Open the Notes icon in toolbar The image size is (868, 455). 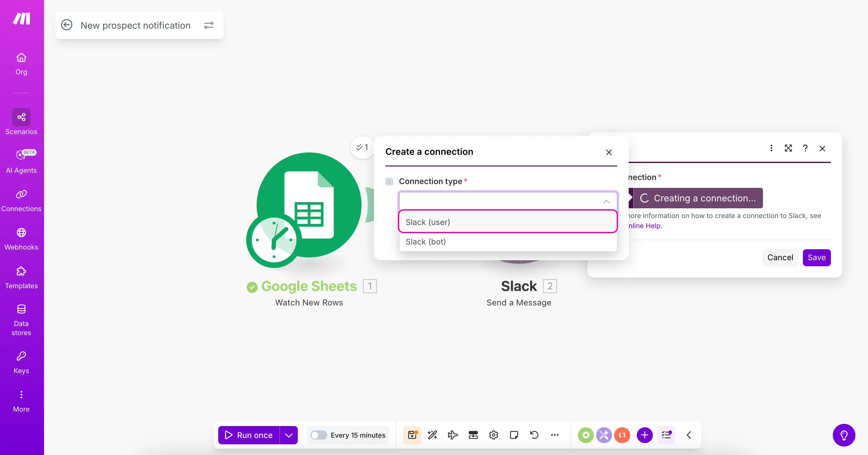514,435
